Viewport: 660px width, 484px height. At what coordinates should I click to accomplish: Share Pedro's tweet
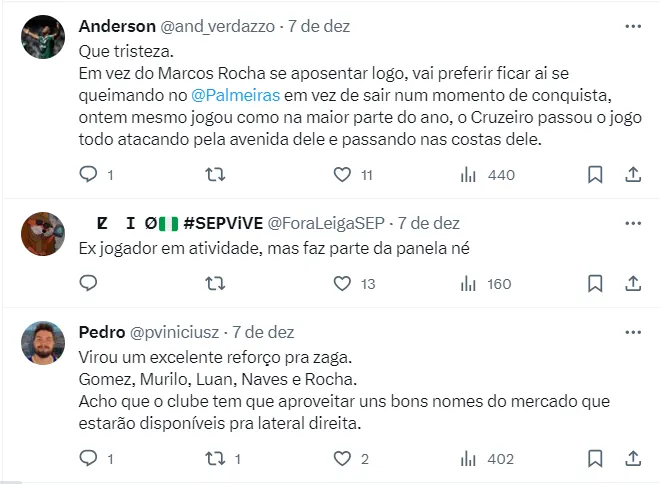(632, 459)
